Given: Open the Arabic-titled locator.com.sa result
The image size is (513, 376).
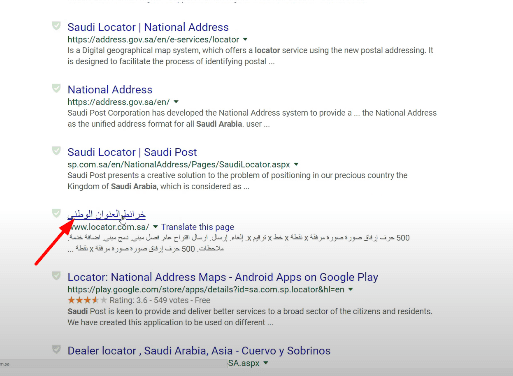Looking at the screenshot, I should coord(107,214).
